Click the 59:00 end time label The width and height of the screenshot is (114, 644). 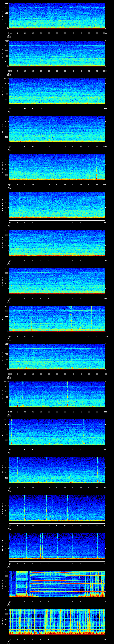tap(105, 298)
